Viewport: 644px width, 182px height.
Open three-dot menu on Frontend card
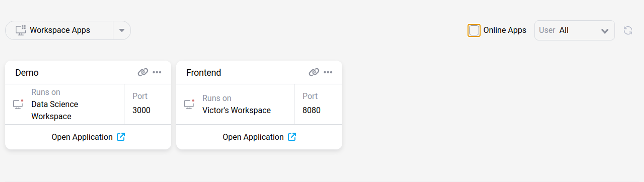tap(328, 72)
